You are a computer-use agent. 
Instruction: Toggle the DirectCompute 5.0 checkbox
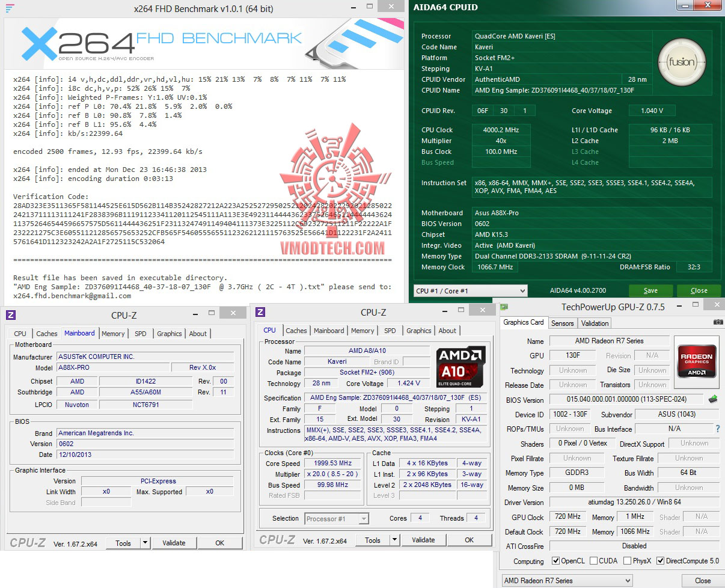pos(661,561)
